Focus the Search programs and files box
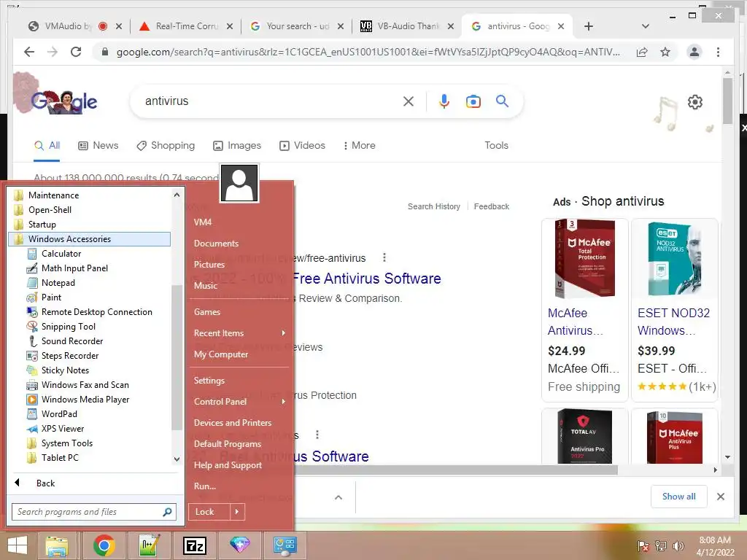Viewport: 747px width, 560px height. (94, 512)
